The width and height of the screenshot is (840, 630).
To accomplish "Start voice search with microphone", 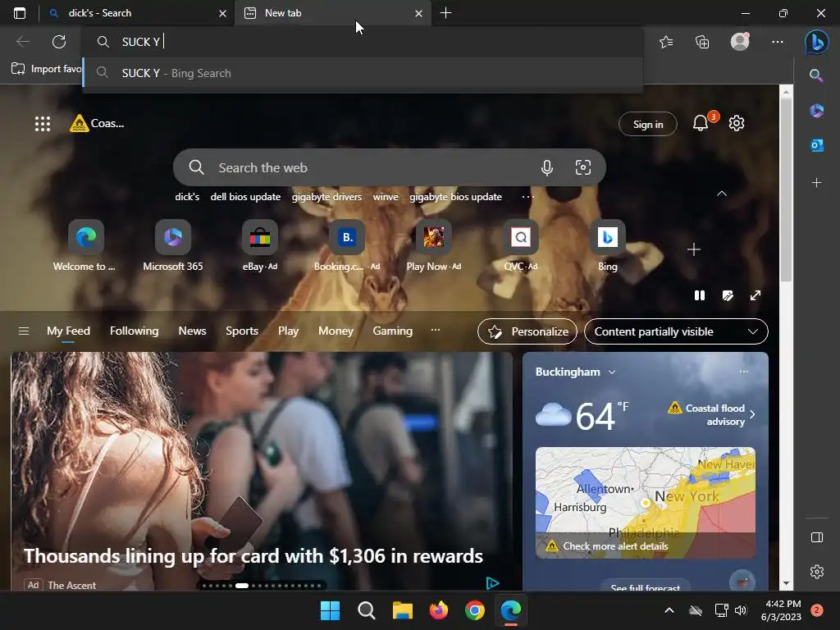I will pos(546,167).
